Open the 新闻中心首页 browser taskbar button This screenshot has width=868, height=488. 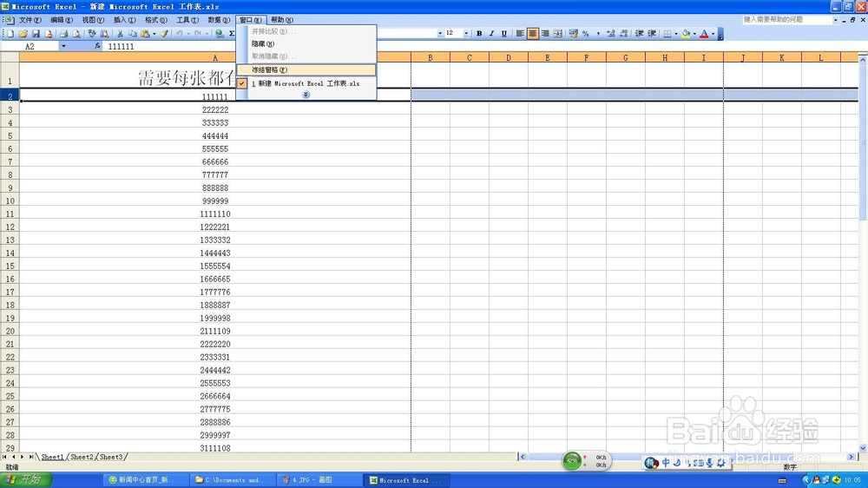coord(146,480)
